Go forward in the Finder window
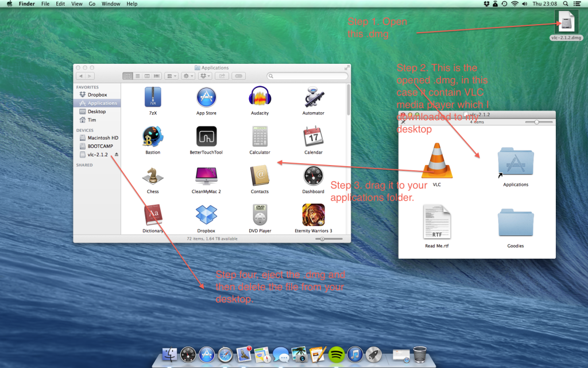The image size is (588, 368). (90, 76)
